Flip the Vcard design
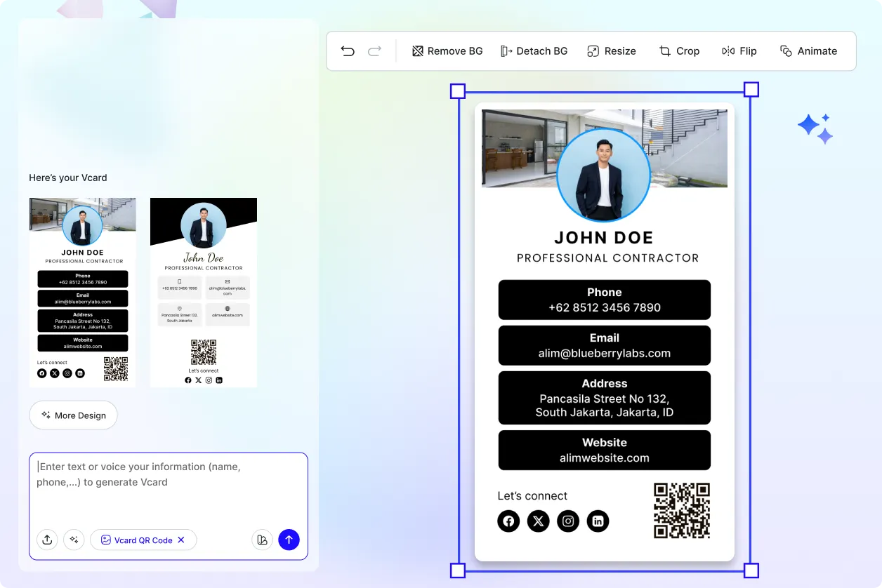This screenshot has height=588, width=882. (x=739, y=51)
